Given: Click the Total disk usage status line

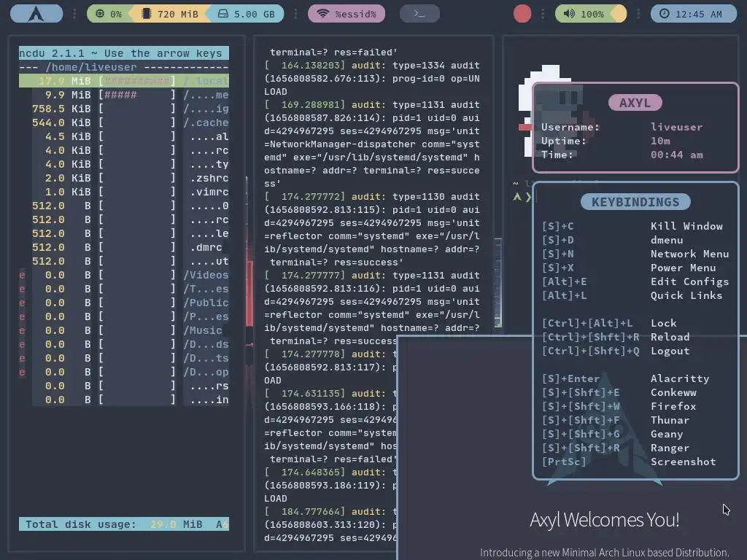Looking at the screenshot, I should point(124,524).
